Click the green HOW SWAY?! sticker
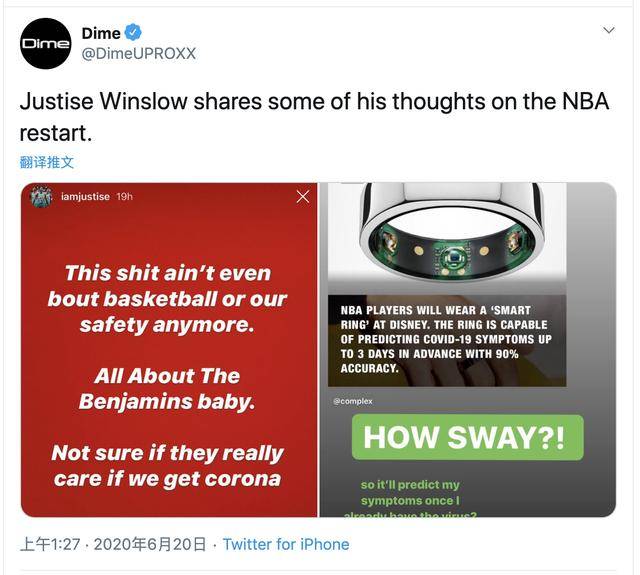The height and width of the screenshot is (575, 640). pyautogui.click(x=468, y=437)
